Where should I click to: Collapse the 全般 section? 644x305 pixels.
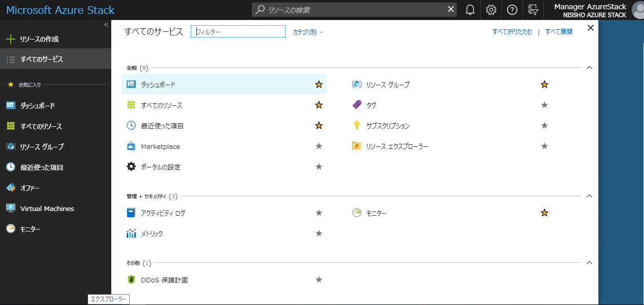[589, 67]
